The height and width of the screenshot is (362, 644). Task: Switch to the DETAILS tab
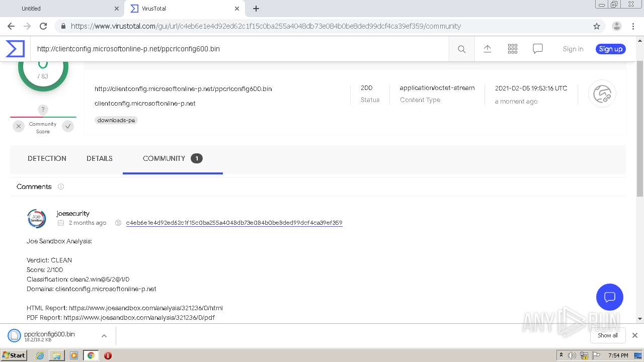[100, 158]
